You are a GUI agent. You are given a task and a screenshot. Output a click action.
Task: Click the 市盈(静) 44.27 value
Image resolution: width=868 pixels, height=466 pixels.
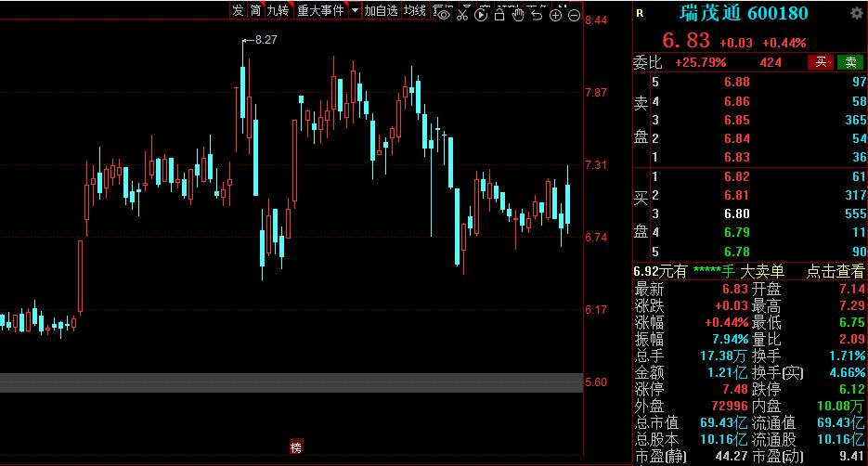pyautogui.click(x=732, y=456)
